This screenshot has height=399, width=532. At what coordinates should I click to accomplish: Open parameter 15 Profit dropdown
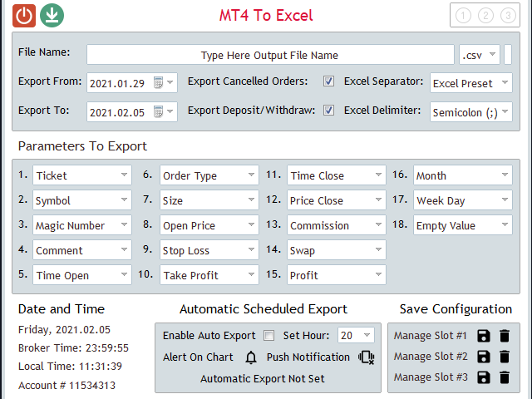point(336,275)
